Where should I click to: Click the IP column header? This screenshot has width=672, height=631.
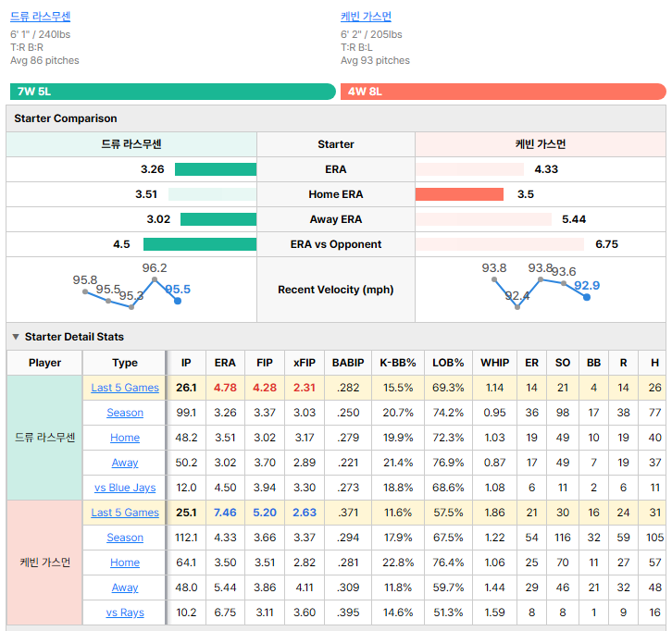186,363
